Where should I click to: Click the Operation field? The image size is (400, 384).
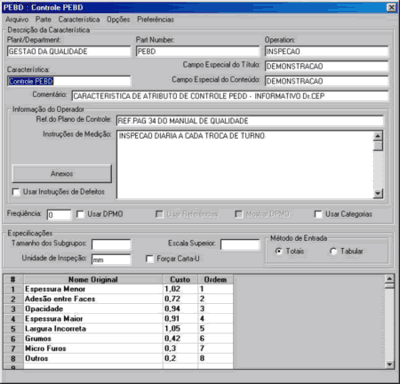(x=327, y=51)
